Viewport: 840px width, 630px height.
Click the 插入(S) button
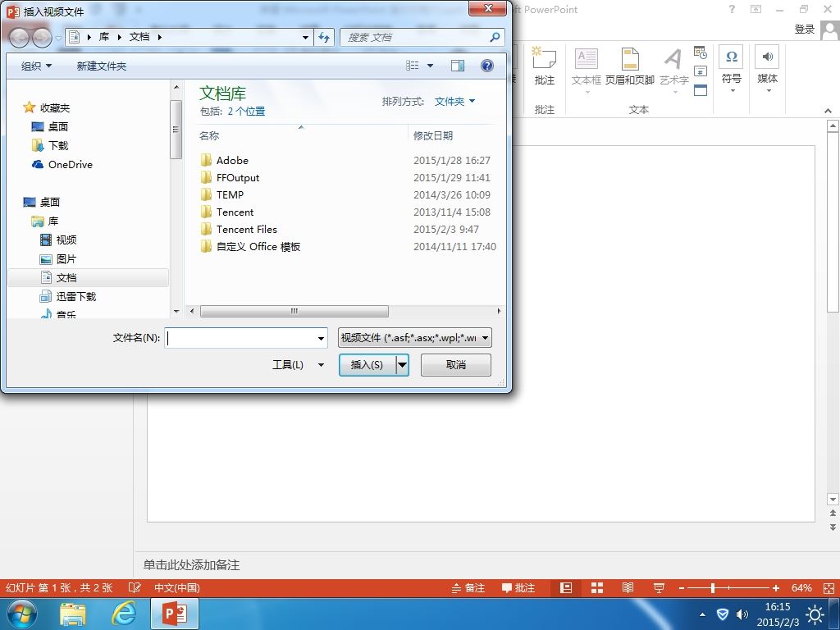click(x=367, y=364)
